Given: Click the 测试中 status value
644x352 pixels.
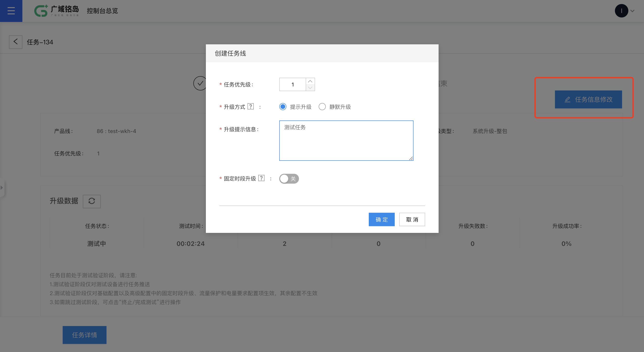Looking at the screenshot, I should (x=96, y=243).
